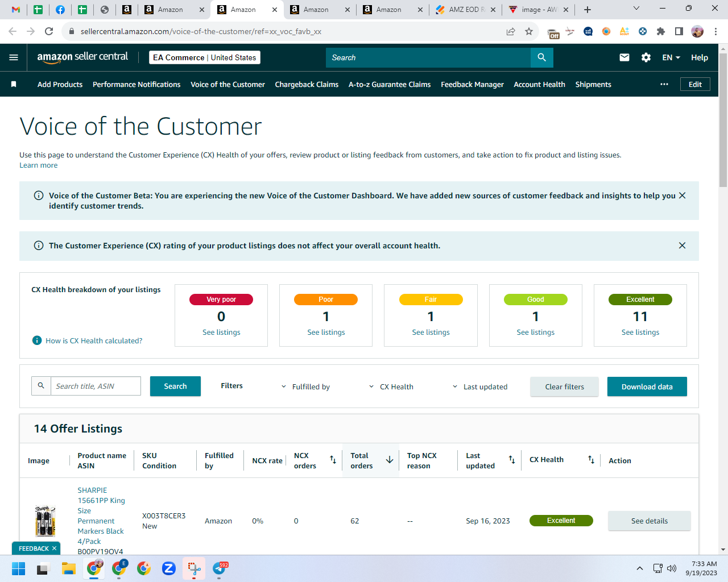Expand the Last updated filter dropdown
The height and width of the screenshot is (582, 728).
[x=479, y=386]
